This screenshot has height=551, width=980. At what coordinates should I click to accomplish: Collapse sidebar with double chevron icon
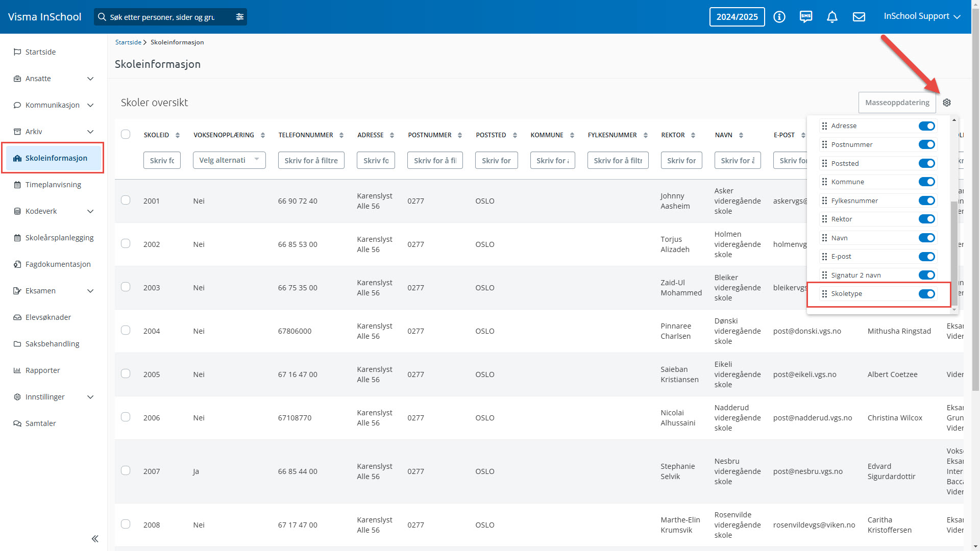[x=95, y=539]
